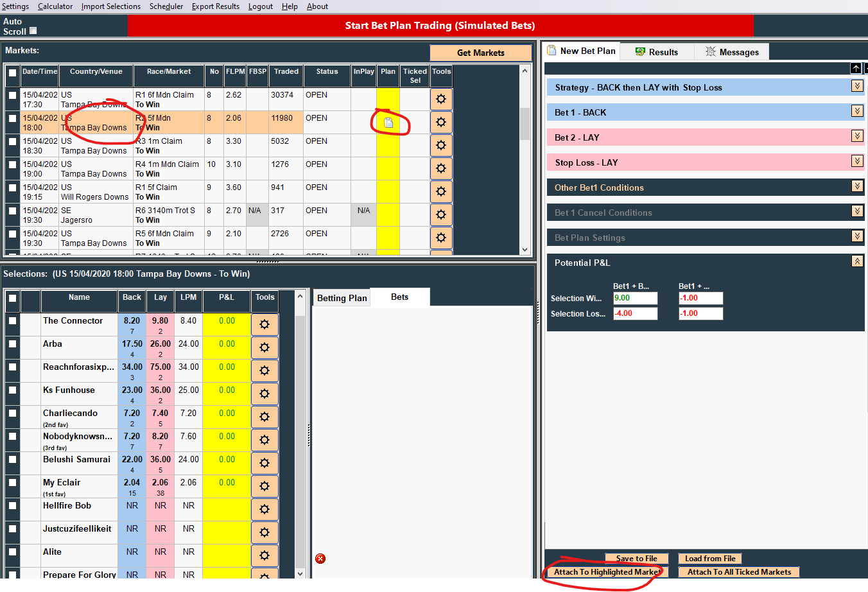
Task: Open gear tools for My Eclair selection
Action: [265, 486]
